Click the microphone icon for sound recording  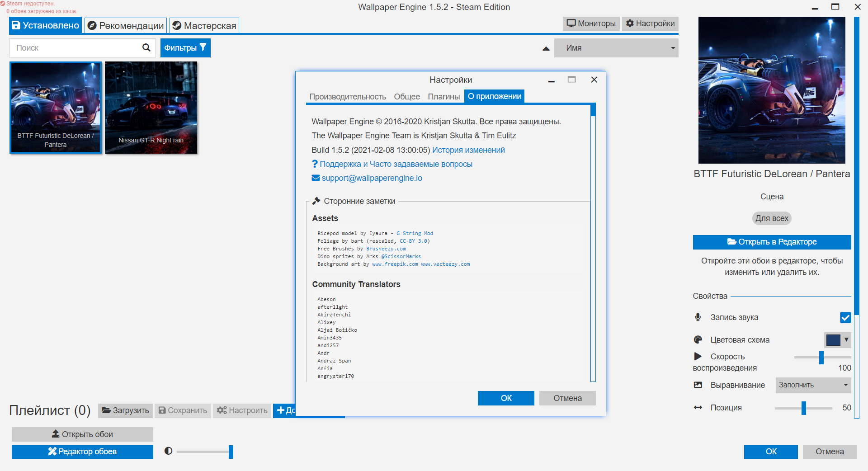(x=698, y=317)
